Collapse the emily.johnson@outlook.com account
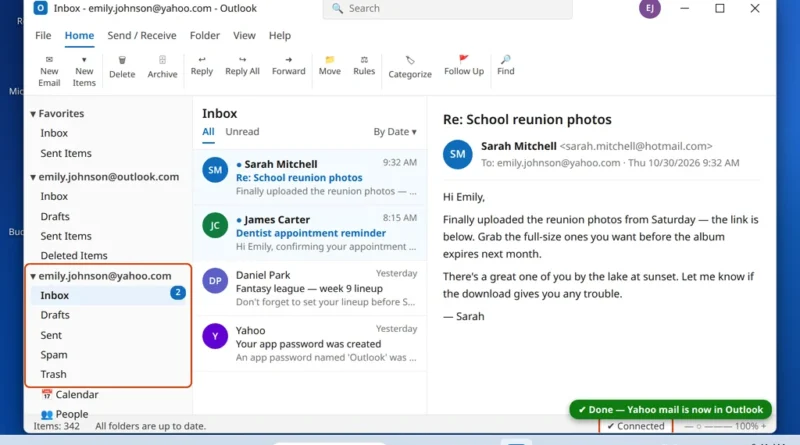The image size is (800, 445). pyautogui.click(x=33, y=177)
